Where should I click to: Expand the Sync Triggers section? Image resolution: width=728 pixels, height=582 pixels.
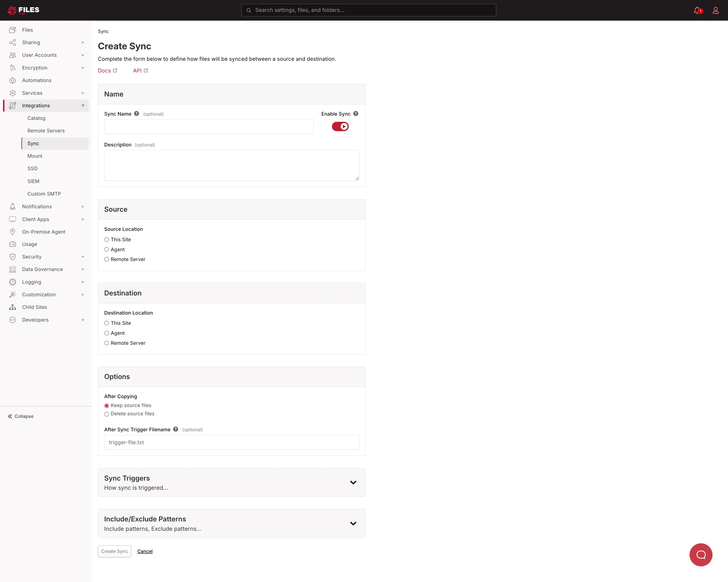(353, 482)
